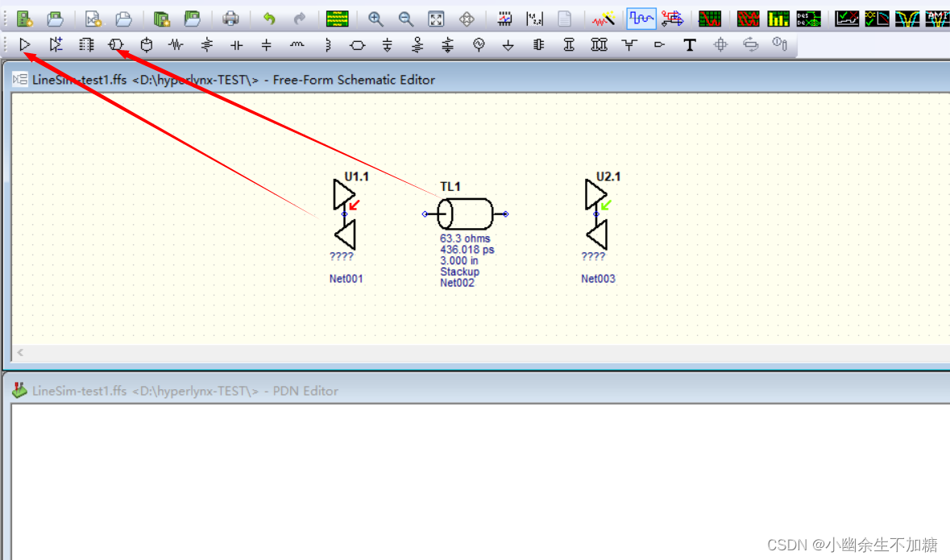Open the S-parameter curves icon
950x560 pixels.
pyautogui.click(x=907, y=19)
